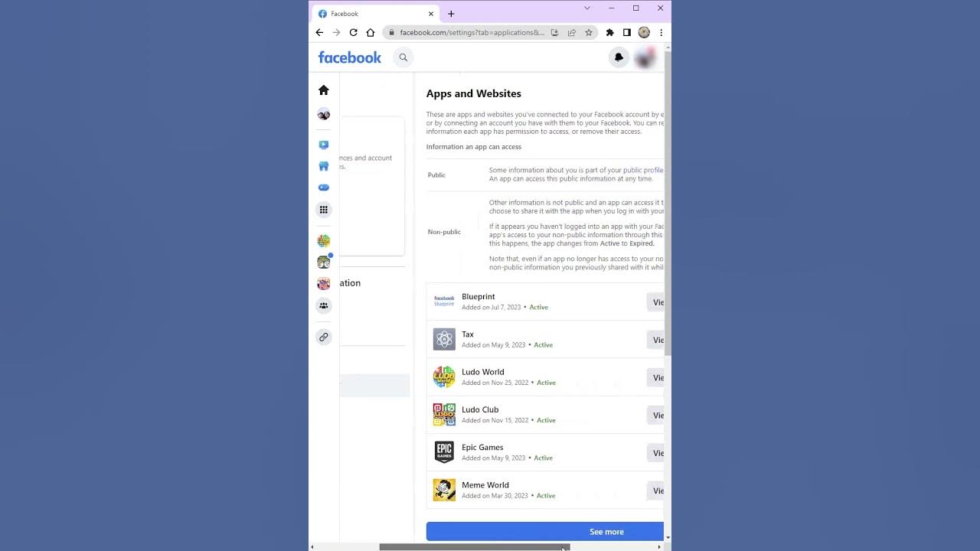Open a new browser tab
Screen dimensions: 980x551
[x=451, y=14]
